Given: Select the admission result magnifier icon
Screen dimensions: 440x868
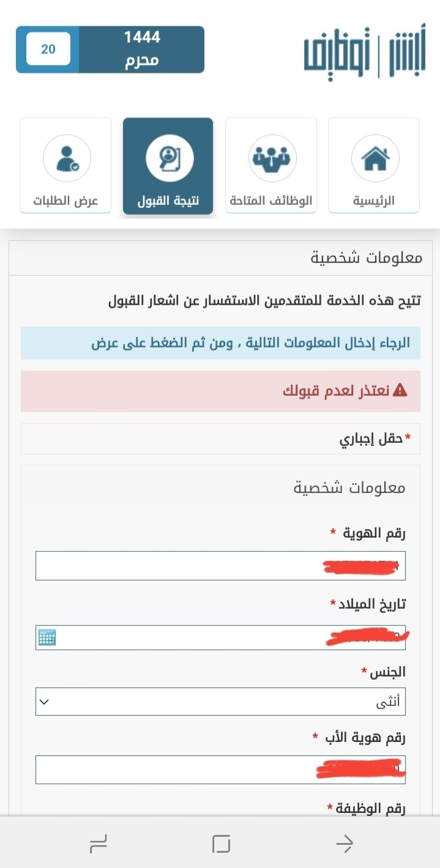Looking at the screenshot, I should 170,158.
